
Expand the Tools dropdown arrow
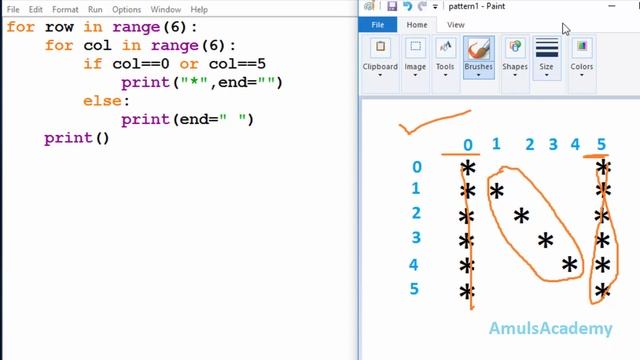(x=445, y=75)
